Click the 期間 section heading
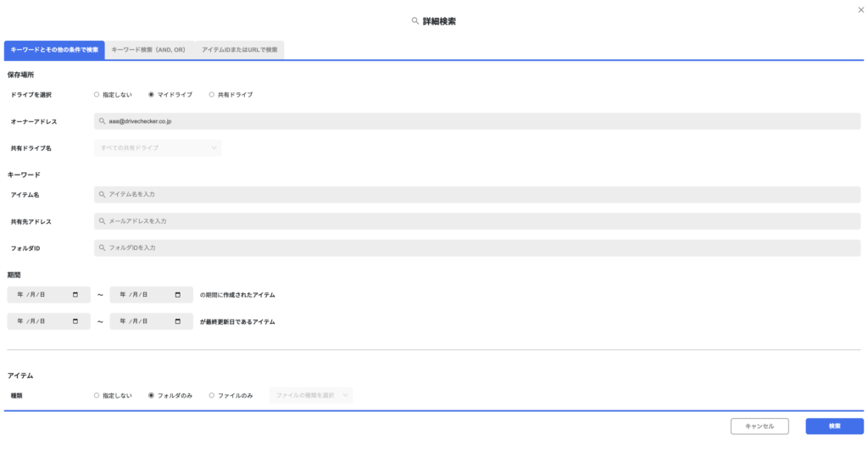 coord(14,275)
